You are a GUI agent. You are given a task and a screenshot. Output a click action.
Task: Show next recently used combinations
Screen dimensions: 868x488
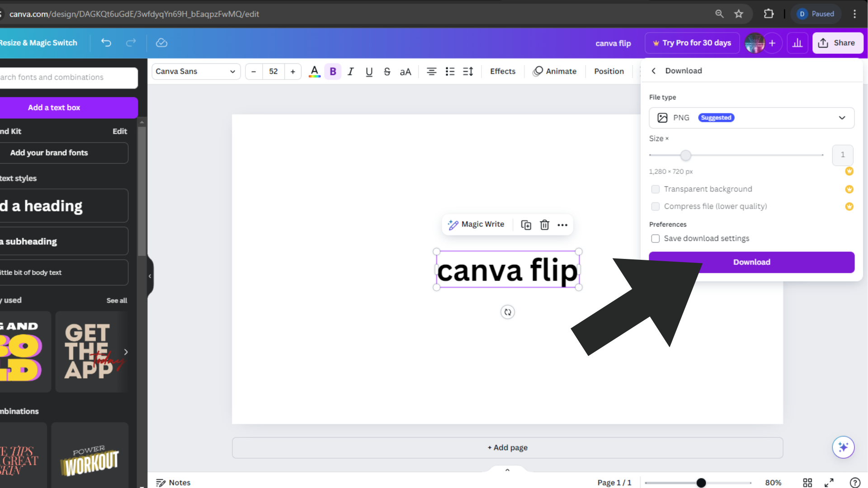click(x=126, y=352)
